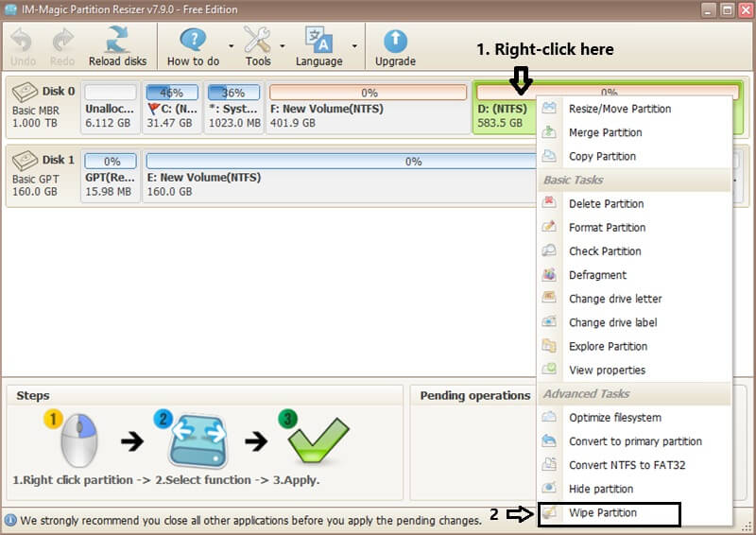756x535 pixels.
Task: Select the C: partition with red flag
Action: 172,108
